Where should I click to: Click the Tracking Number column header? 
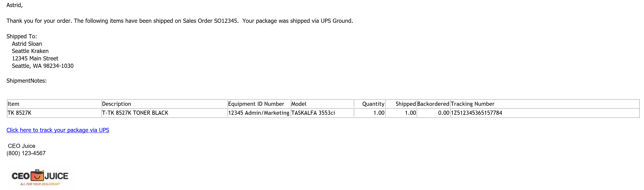point(545,104)
